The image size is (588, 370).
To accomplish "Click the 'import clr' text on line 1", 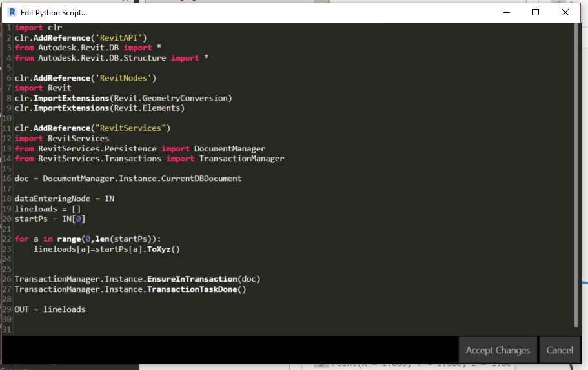I will pyautogui.click(x=38, y=28).
